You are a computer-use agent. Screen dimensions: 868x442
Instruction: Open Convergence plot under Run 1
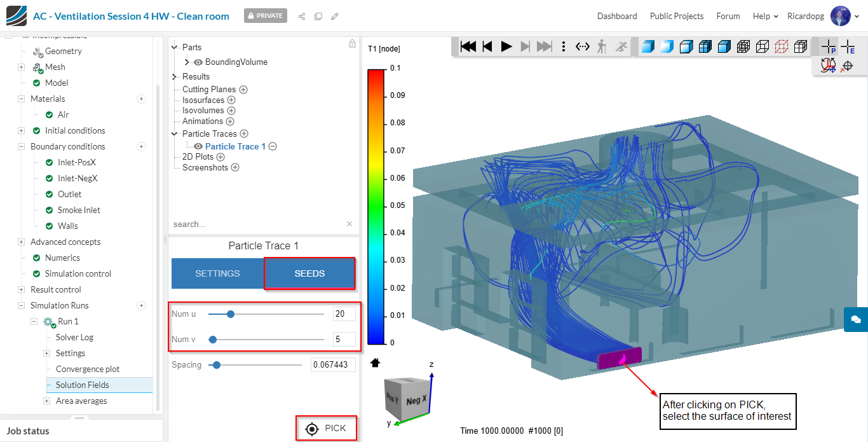[88, 369]
